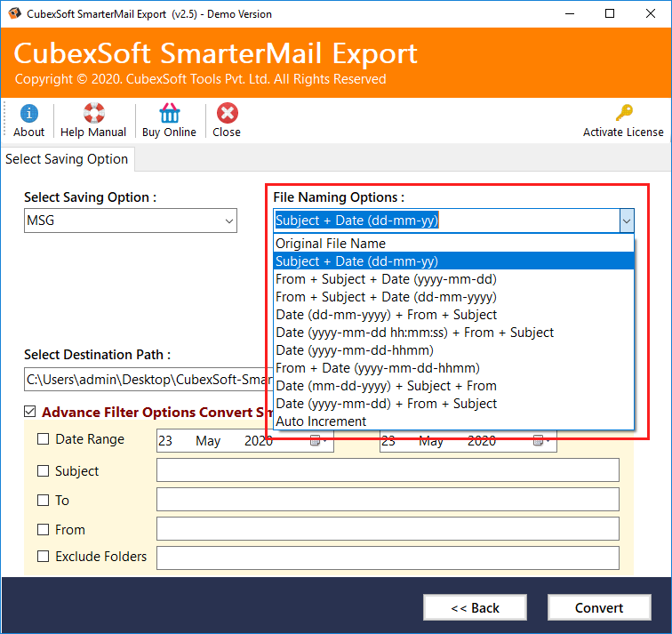Pick Date (mm-dd-yyyy) + Subject + From
Image resolution: width=672 pixels, height=634 pixels.
pos(453,386)
